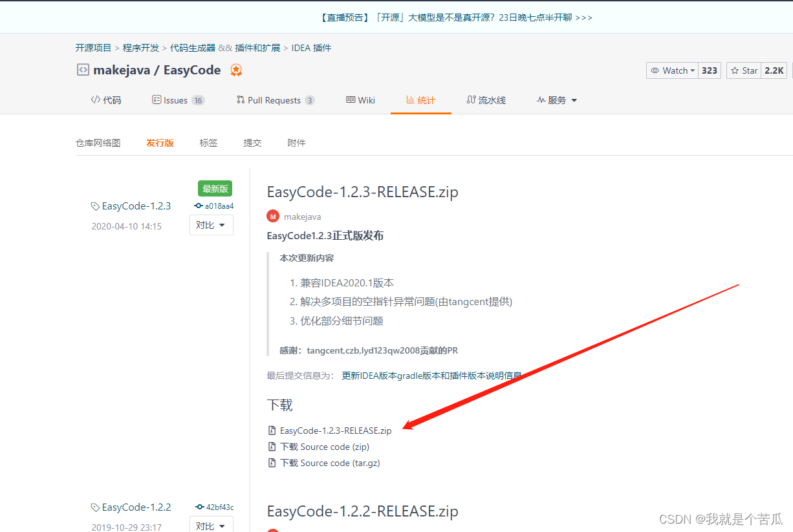Click the 流水线 pipeline icon
The width and height of the screenshot is (793, 532).
(x=470, y=100)
